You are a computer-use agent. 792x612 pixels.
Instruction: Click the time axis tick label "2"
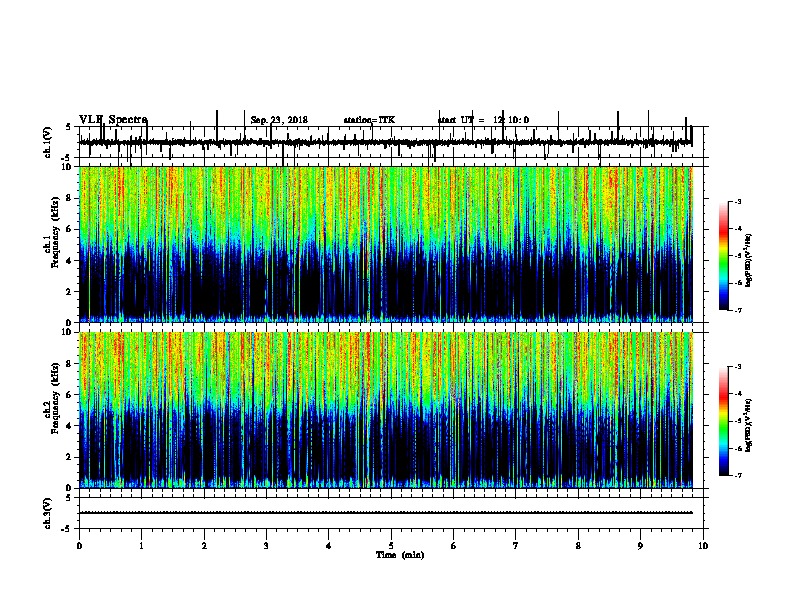pos(204,546)
